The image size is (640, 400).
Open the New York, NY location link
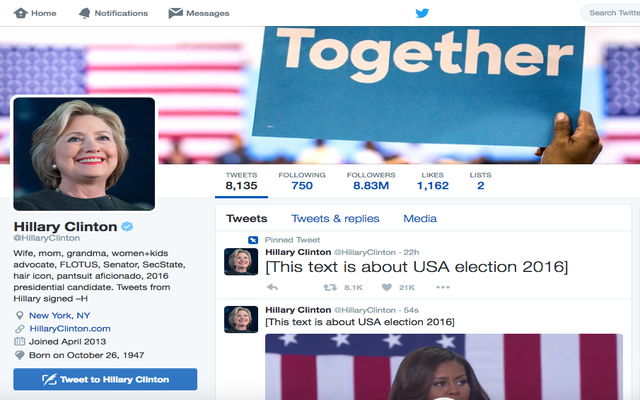60,316
